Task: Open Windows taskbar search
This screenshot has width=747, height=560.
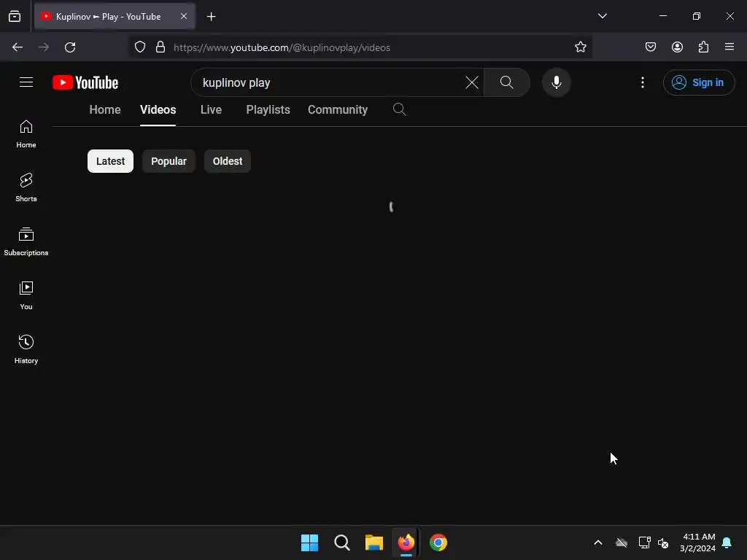Action: pos(342,542)
